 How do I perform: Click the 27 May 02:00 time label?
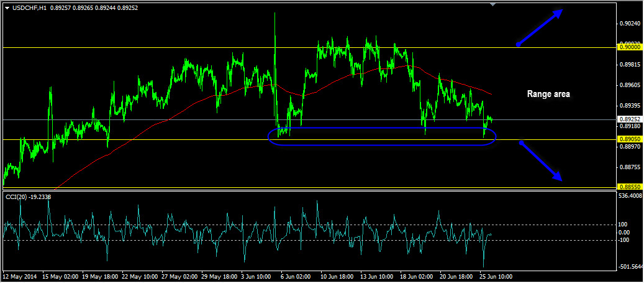(x=179, y=276)
